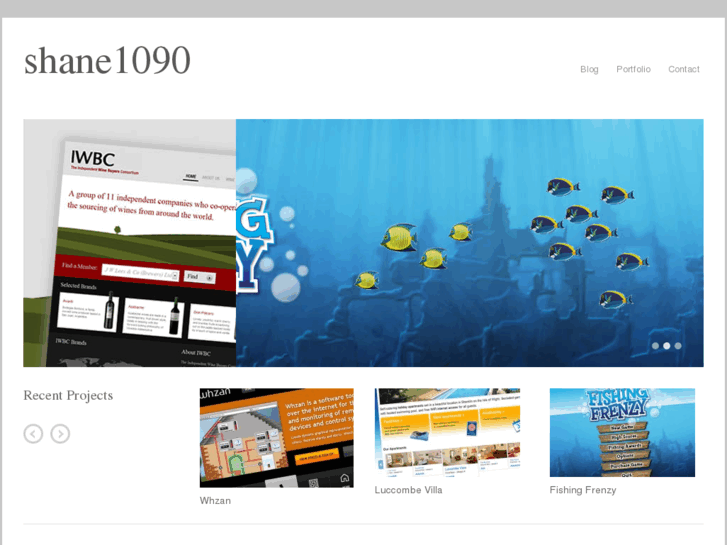The width and height of the screenshot is (727, 545).
Task: Open the Luccombe Villa project thumbnail
Action: (x=447, y=432)
